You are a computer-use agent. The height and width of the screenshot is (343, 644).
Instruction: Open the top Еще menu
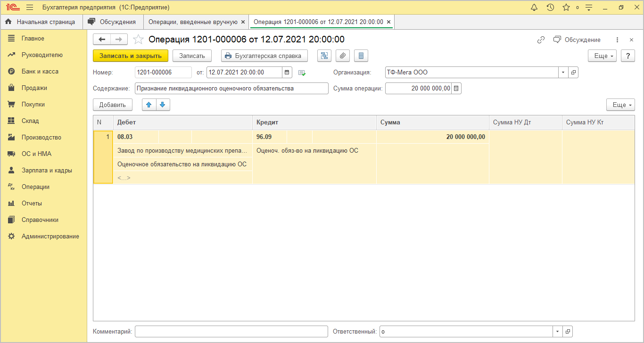click(x=603, y=56)
